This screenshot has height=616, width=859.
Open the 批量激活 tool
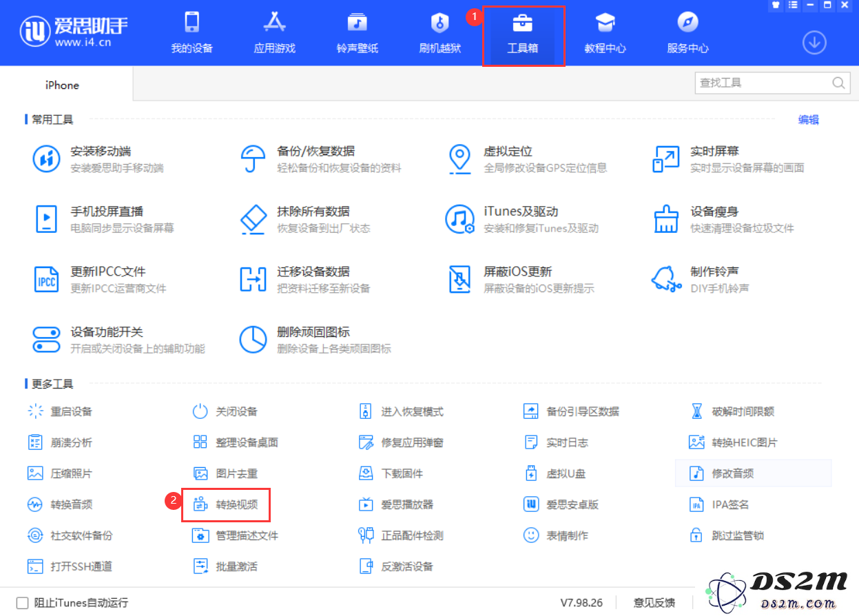coord(225,566)
